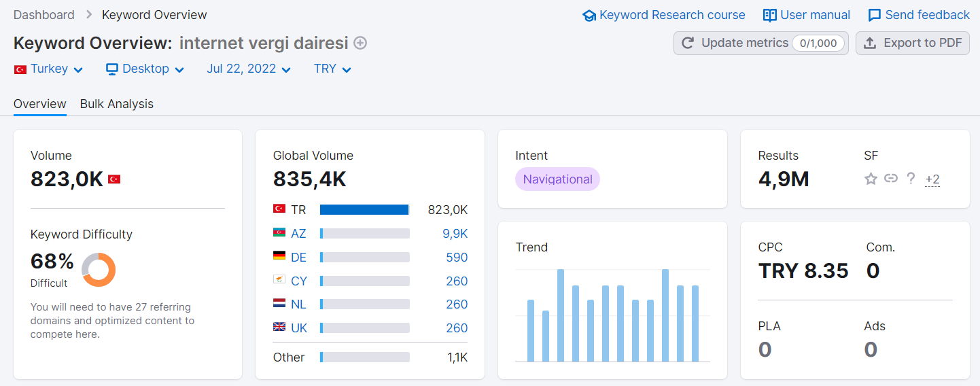Click the tallest third bar in Trend chart

tap(561, 315)
